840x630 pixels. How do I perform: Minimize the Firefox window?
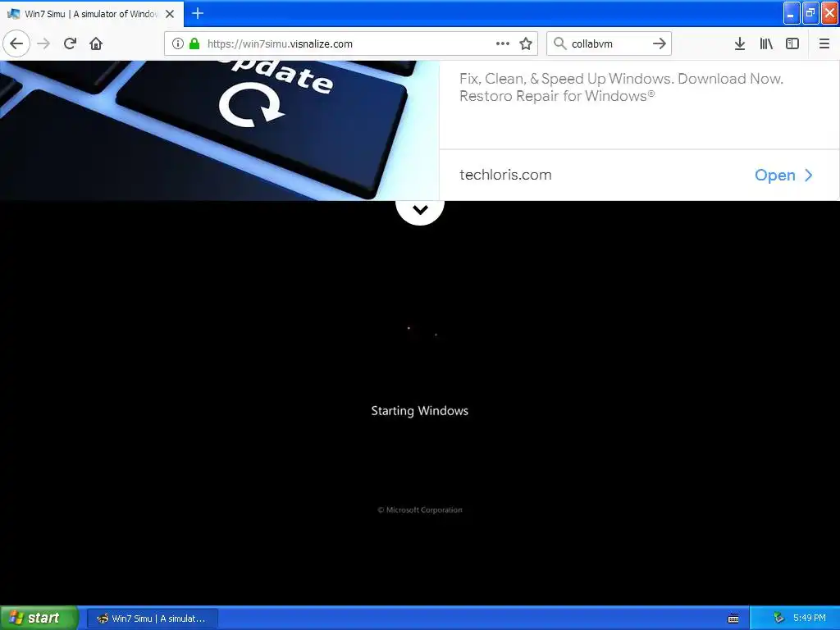pyautogui.click(x=792, y=13)
